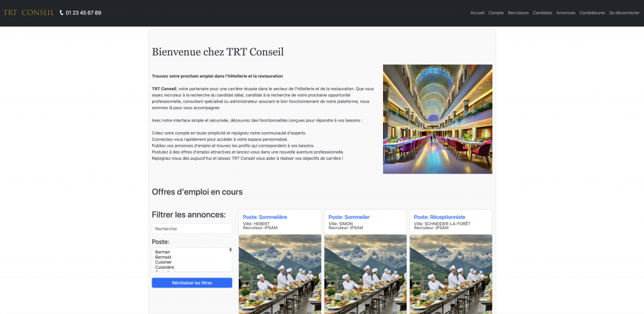Viewport: 644px width, 314px height.
Task: Click the phone number 01 23 45 67 89
Action: 83,13
